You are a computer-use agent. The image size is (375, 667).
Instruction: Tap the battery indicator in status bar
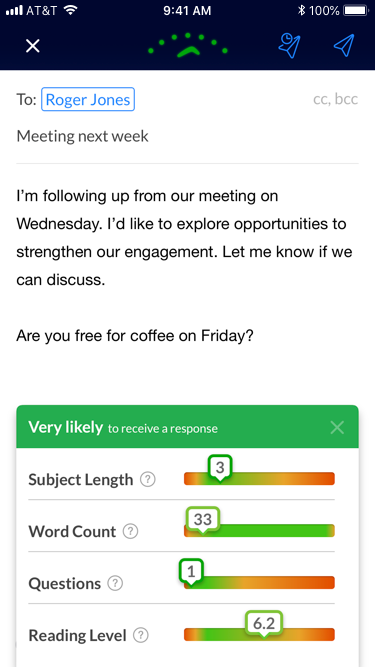pos(356,11)
